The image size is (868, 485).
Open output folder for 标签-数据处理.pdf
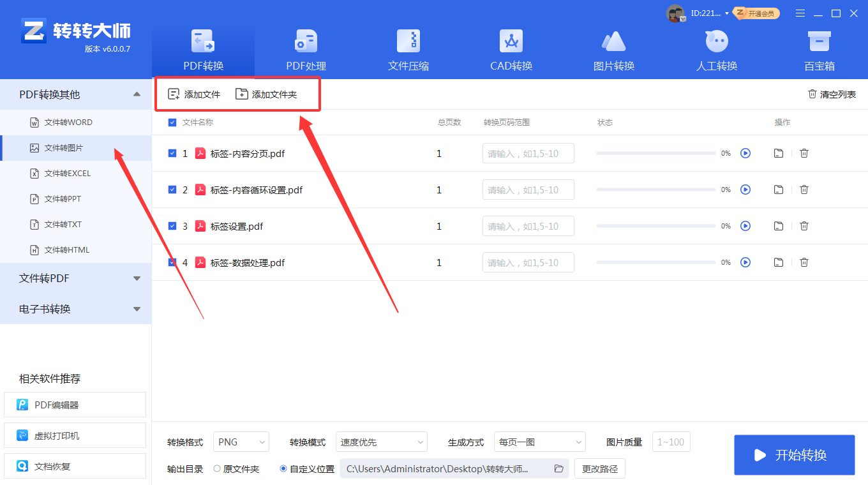point(779,262)
